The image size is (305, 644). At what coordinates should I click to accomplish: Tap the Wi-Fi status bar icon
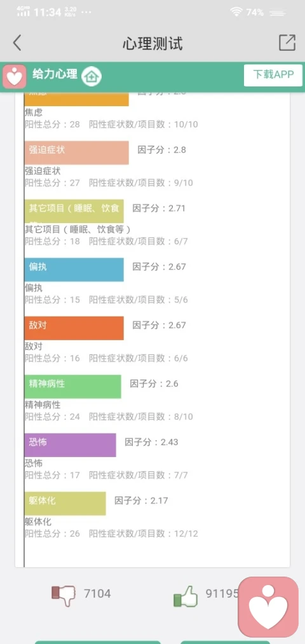pos(236,12)
